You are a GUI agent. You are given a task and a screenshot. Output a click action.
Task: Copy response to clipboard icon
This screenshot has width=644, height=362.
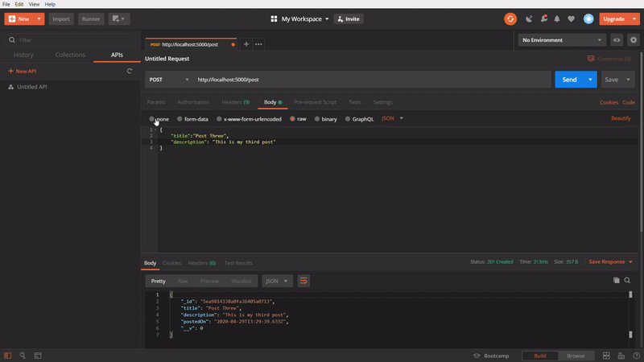point(616,280)
